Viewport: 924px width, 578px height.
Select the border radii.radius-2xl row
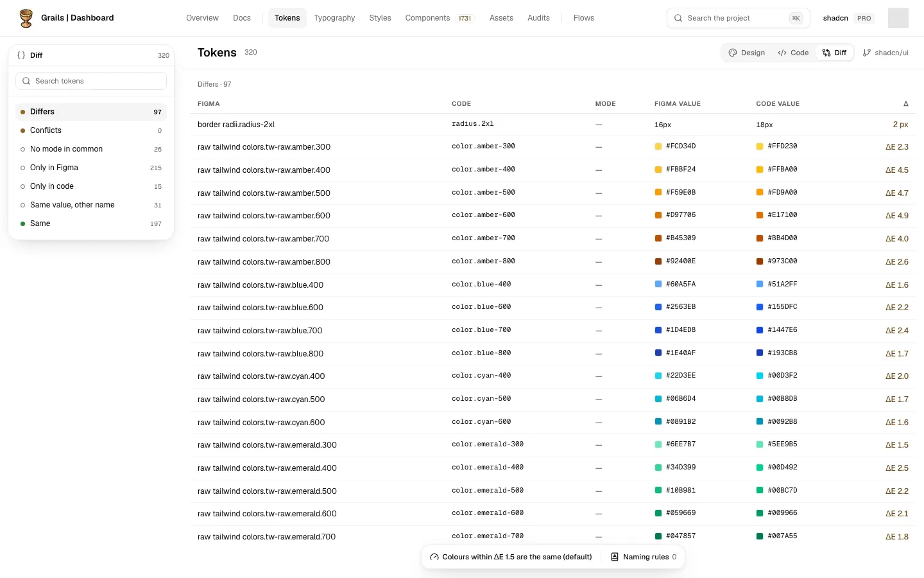click(x=553, y=125)
